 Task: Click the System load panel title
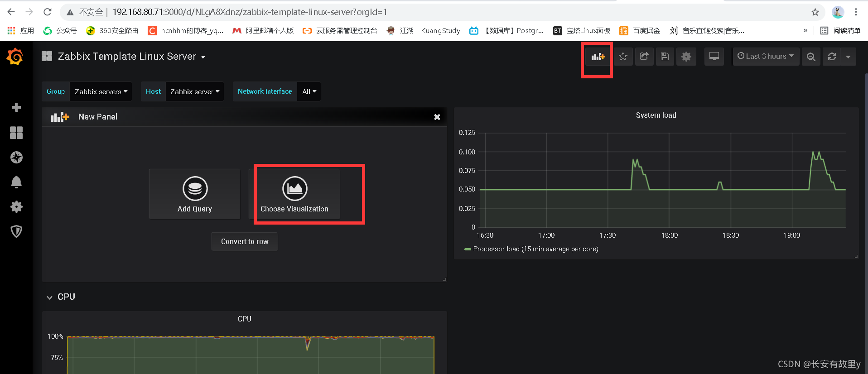click(x=656, y=115)
